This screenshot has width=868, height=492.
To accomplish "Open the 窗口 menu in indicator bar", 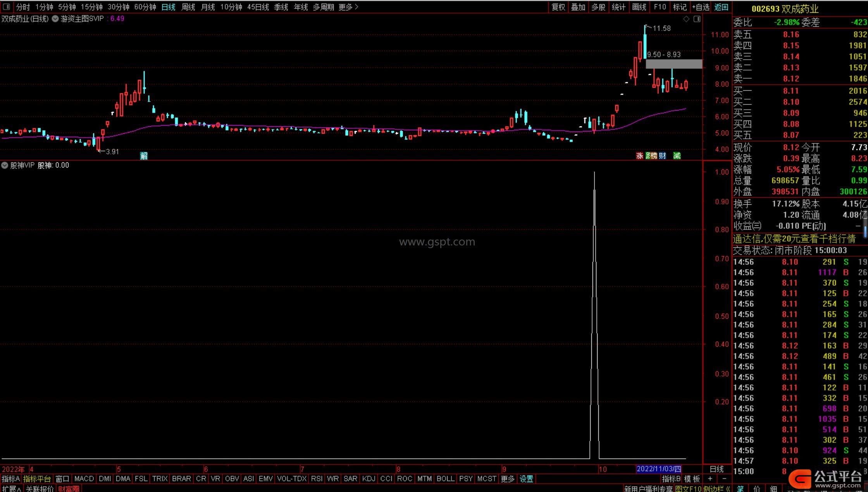I will (62, 479).
